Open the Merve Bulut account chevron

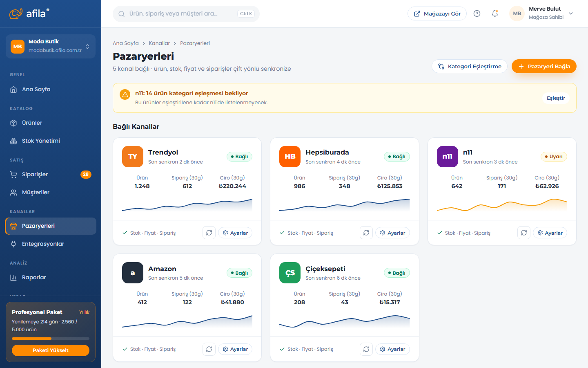571,13
